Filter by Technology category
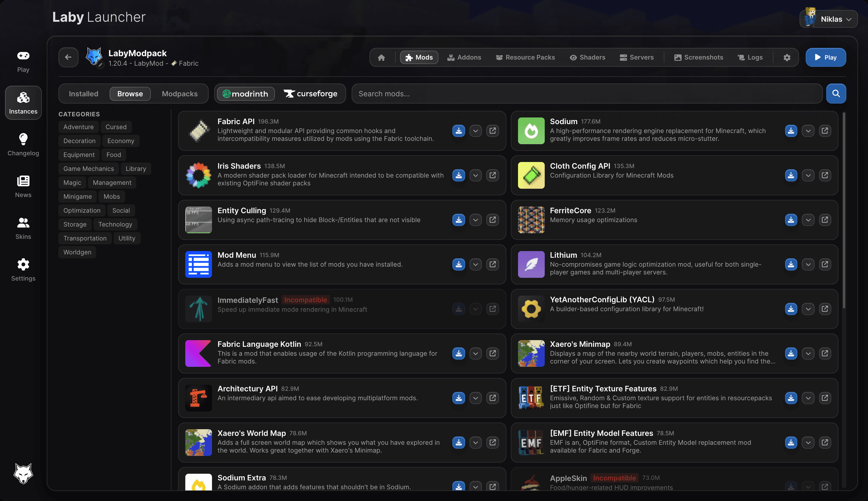Image resolution: width=868 pixels, height=501 pixels. [115, 224]
